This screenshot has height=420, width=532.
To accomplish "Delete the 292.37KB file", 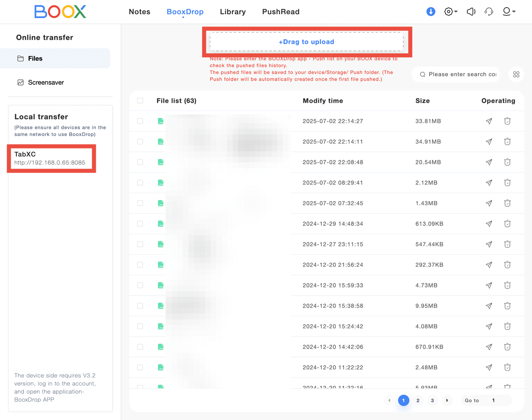I will click(508, 265).
